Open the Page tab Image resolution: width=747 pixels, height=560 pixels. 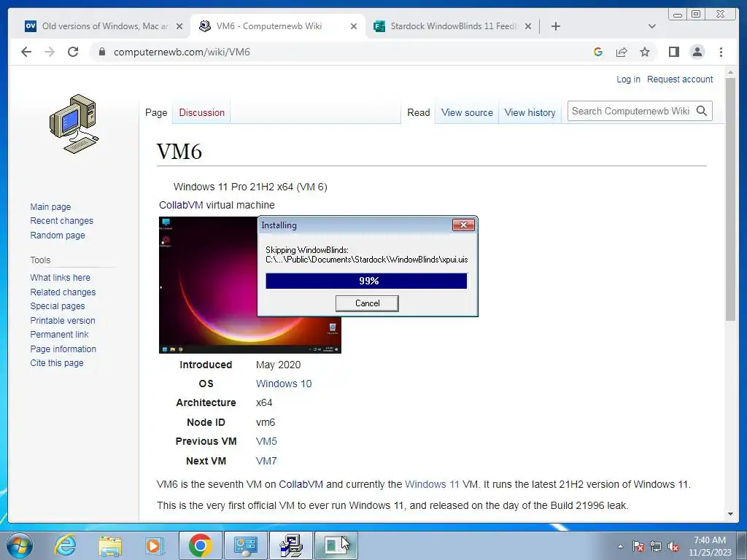156,113
